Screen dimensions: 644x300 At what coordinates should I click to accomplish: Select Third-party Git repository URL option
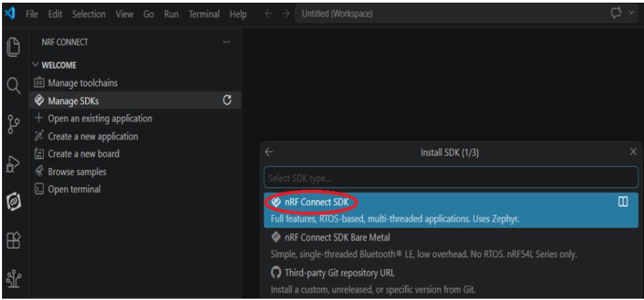pos(451,281)
